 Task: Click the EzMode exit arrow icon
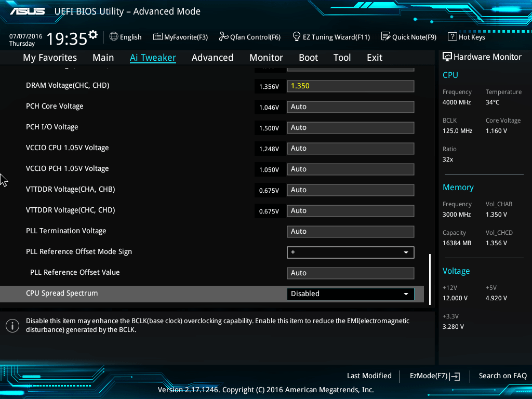pos(455,376)
